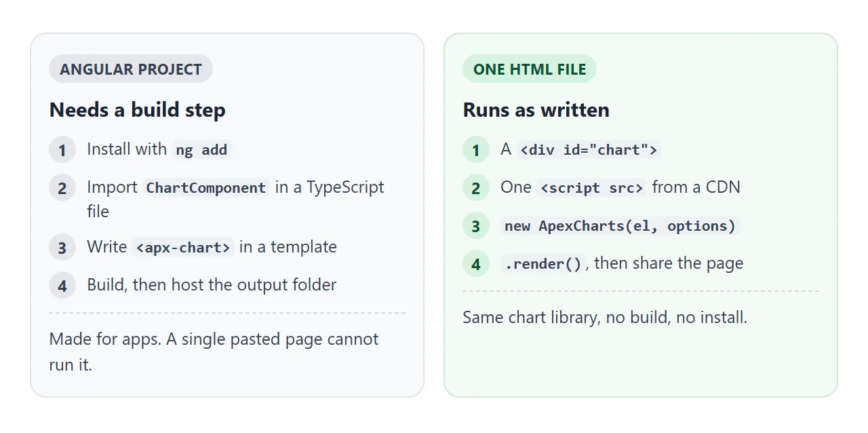
Task: Click the text then share the page
Action: point(669,263)
